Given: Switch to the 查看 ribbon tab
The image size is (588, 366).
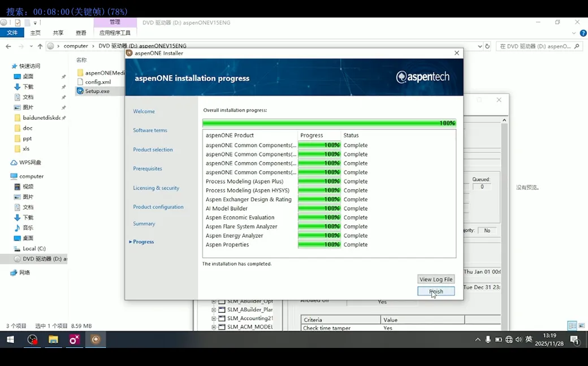Looking at the screenshot, I should (x=81, y=33).
